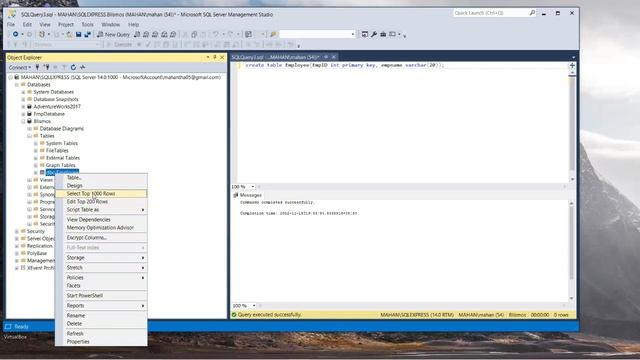Expand the Graph Tables folder

36,165
